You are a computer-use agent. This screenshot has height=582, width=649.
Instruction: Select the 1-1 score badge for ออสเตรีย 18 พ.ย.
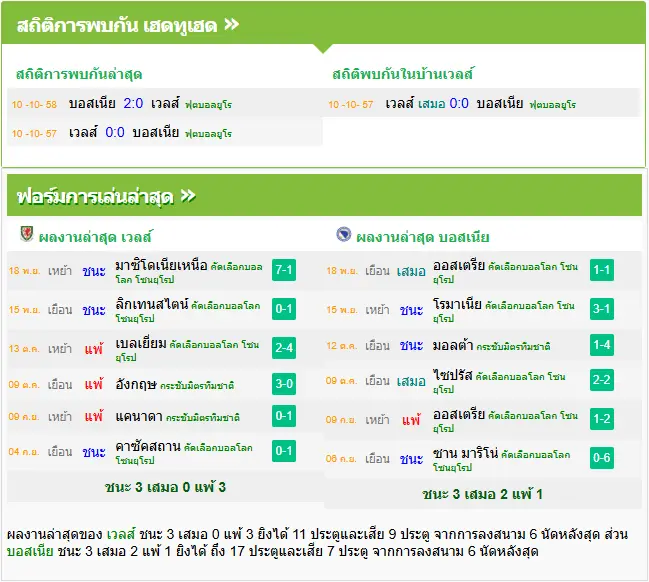(602, 270)
